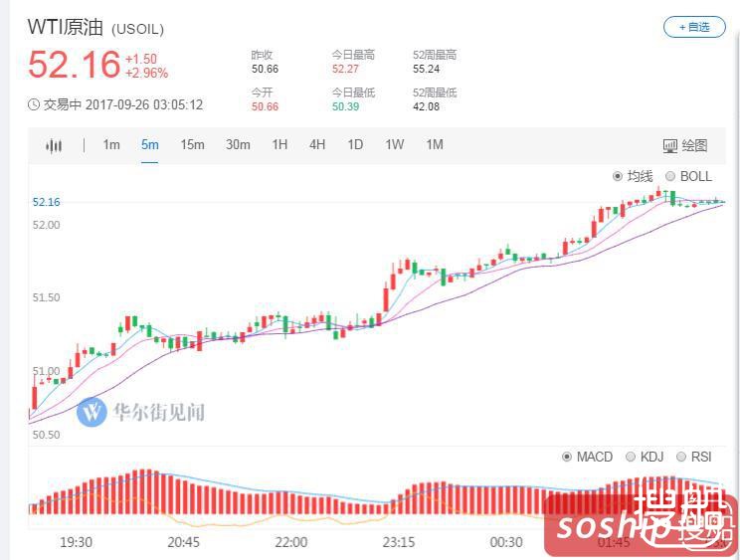Switch chart to 4H interval
The height and width of the screenshot is (560, 740).
(317, 145)
